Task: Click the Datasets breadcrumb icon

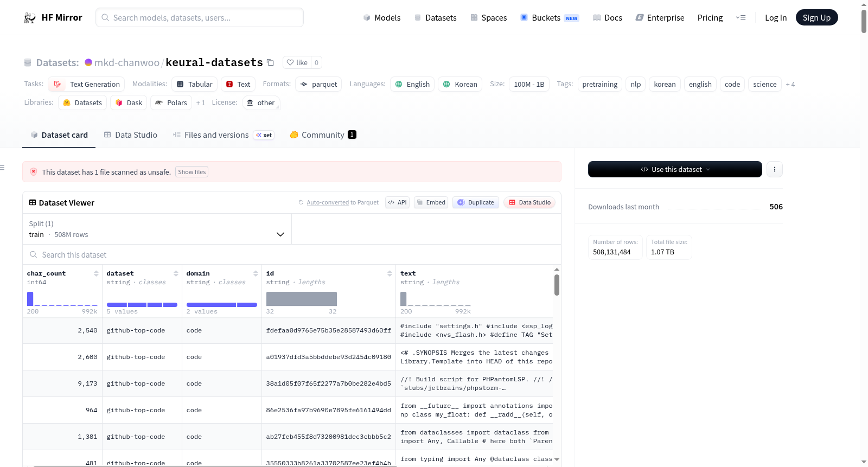Action: tap(28, 62)
